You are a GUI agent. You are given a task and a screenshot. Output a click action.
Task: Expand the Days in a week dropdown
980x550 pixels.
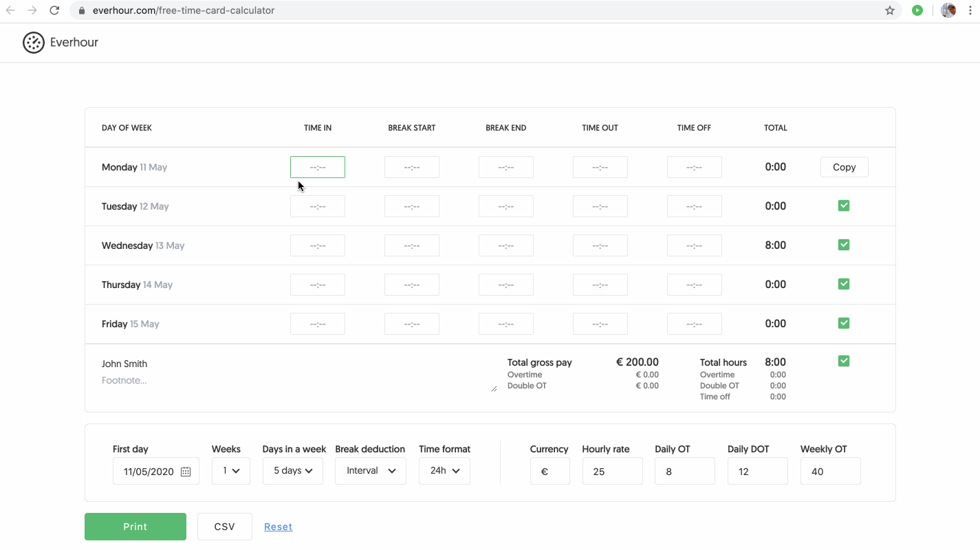(292, 471)
